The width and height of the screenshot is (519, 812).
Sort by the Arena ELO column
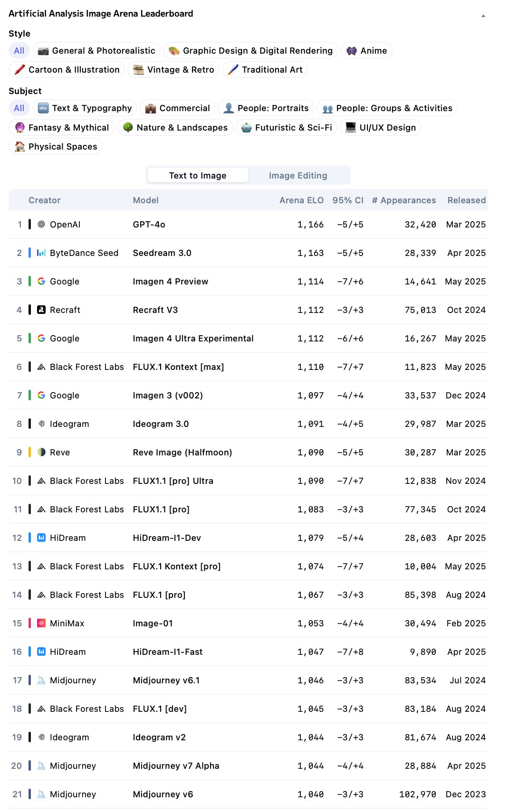[x=301, y=200]
